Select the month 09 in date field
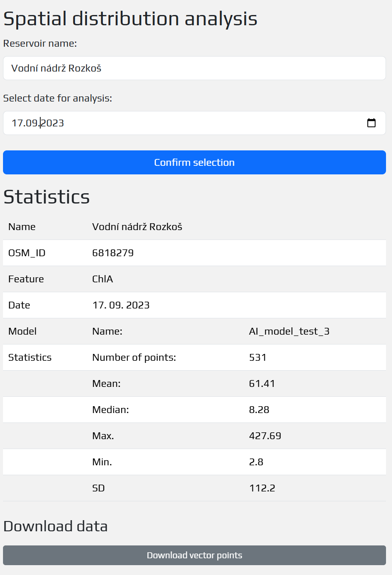The image size is (392, 575). pyautogui.click(x=32, y=123)
